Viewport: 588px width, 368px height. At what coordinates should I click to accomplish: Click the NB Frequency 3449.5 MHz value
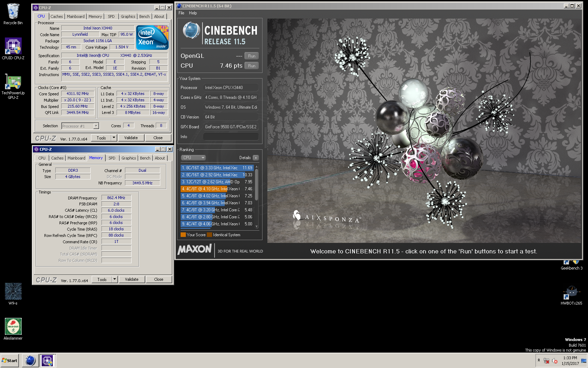pos(142,183)
